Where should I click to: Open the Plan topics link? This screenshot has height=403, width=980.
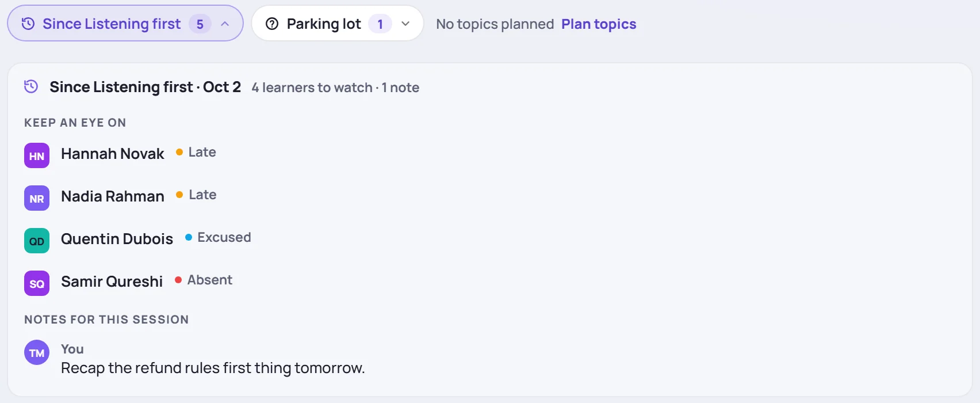click(599, 24)
